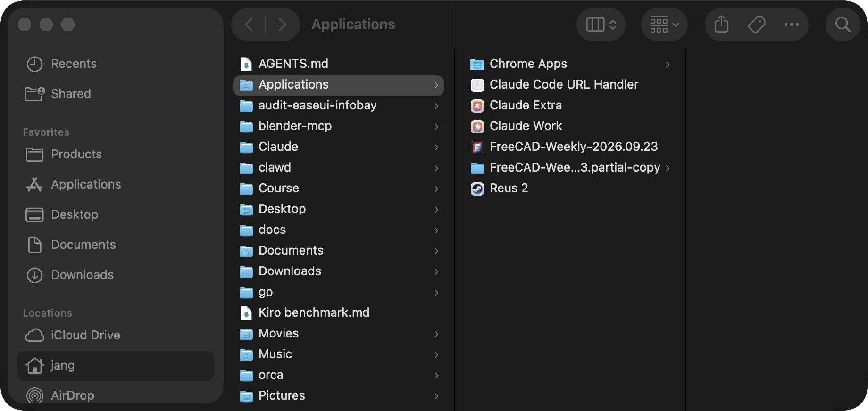This screenshot has width=868, height=411.
Task: Open iCloud Drive location
Action: tap(116, 335)
